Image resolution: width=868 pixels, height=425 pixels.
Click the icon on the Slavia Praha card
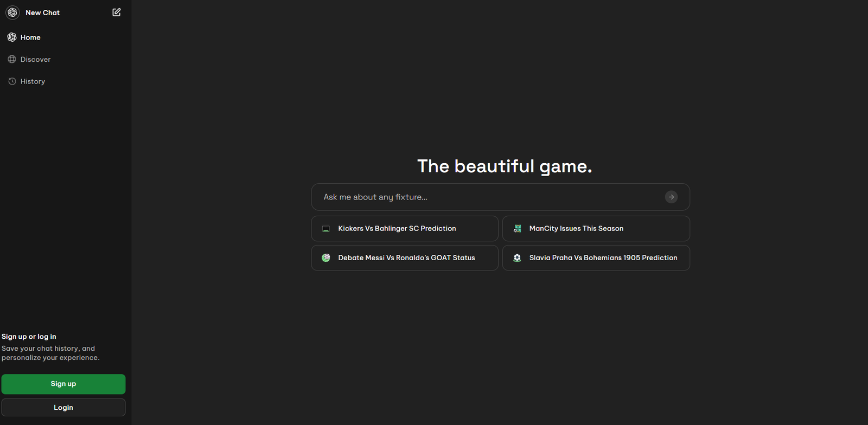point(517,258)
